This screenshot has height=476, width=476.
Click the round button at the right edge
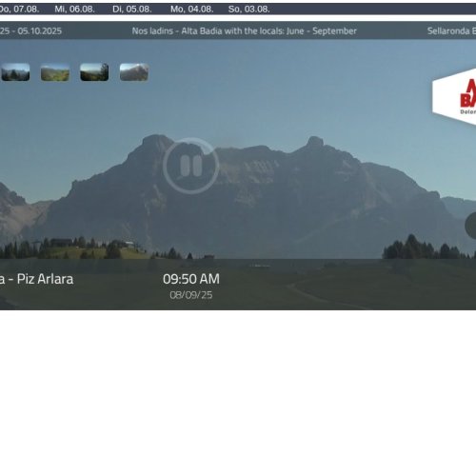[470, 226]
